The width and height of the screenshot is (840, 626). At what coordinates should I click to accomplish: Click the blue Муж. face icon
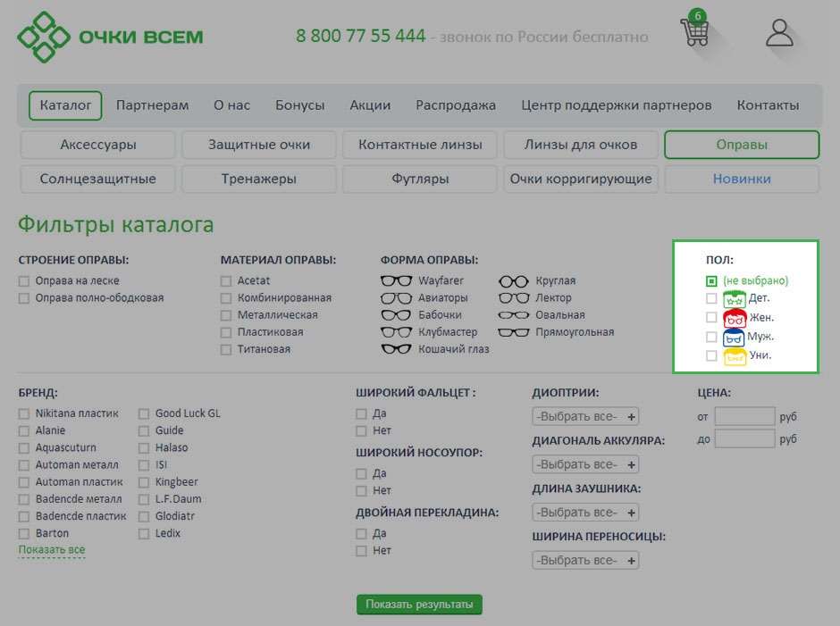[x=735, y=338]
